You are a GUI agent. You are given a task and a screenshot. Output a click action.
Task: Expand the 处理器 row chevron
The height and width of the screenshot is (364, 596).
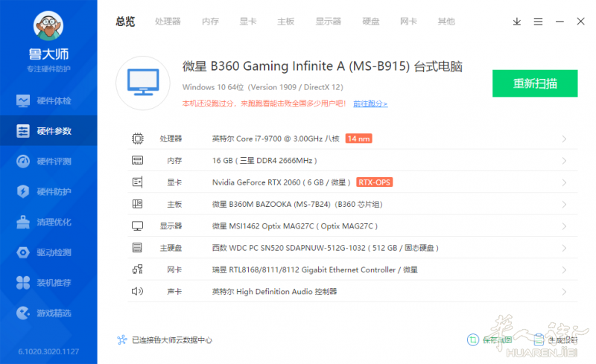point(564,139)
